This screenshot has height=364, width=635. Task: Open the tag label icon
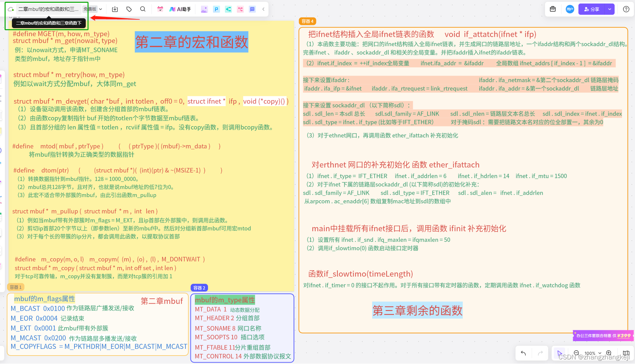pyautogui.click(x=129, y=9)
